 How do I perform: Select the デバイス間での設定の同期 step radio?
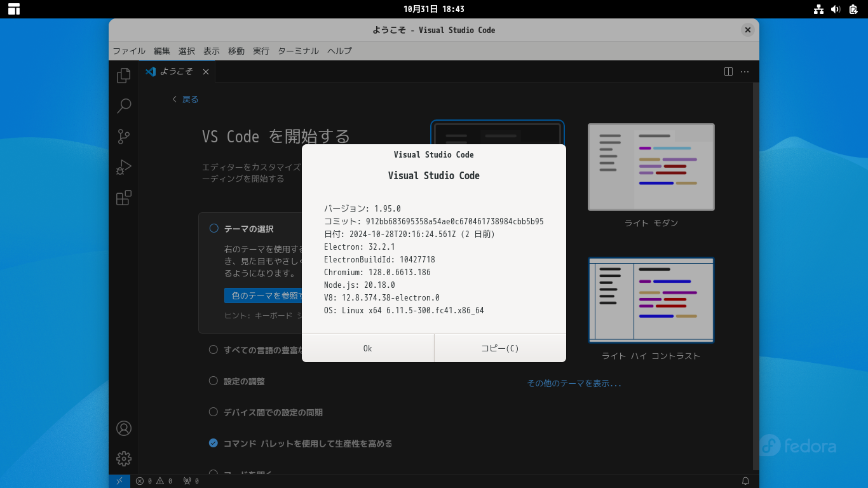(214, 412)
